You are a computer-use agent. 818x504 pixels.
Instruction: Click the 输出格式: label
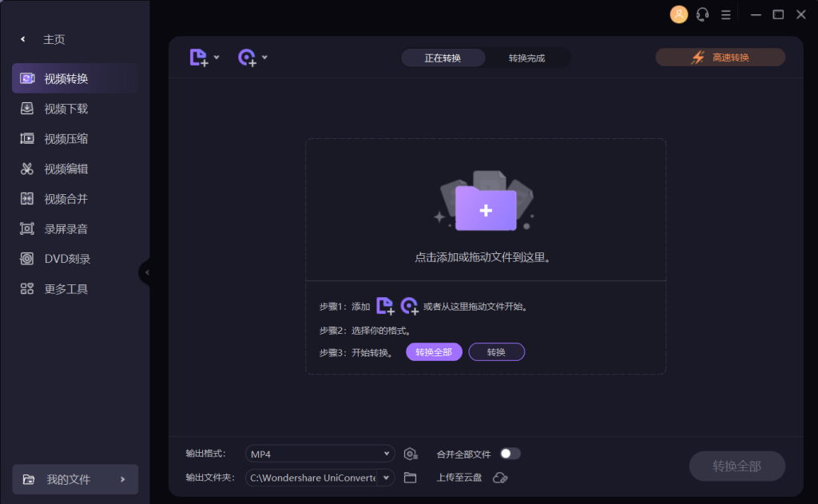[x=205, y=454]
